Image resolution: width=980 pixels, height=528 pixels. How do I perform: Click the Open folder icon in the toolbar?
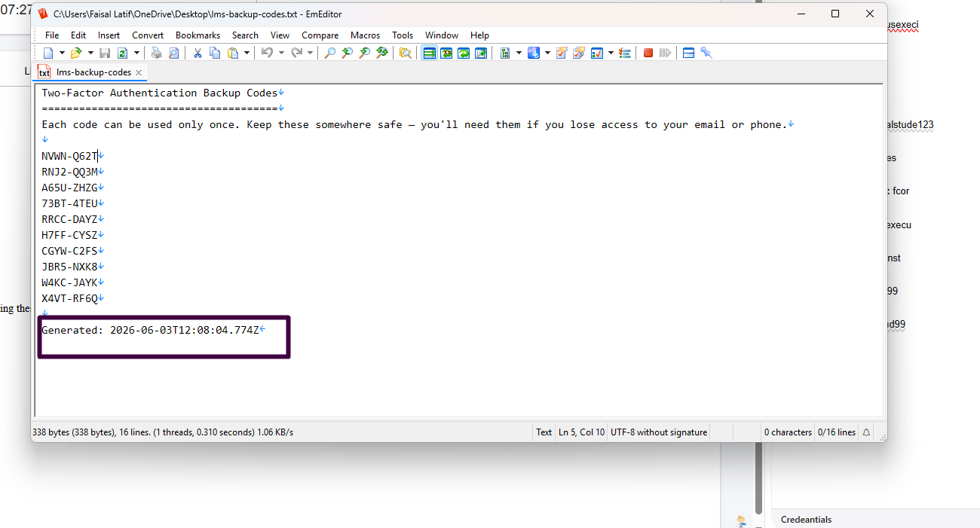[76, 53]
